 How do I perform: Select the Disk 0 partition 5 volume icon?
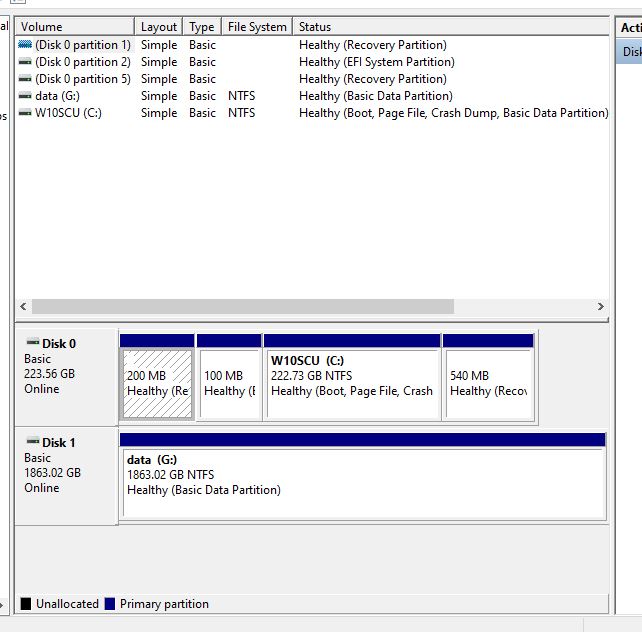coord(25,79)
